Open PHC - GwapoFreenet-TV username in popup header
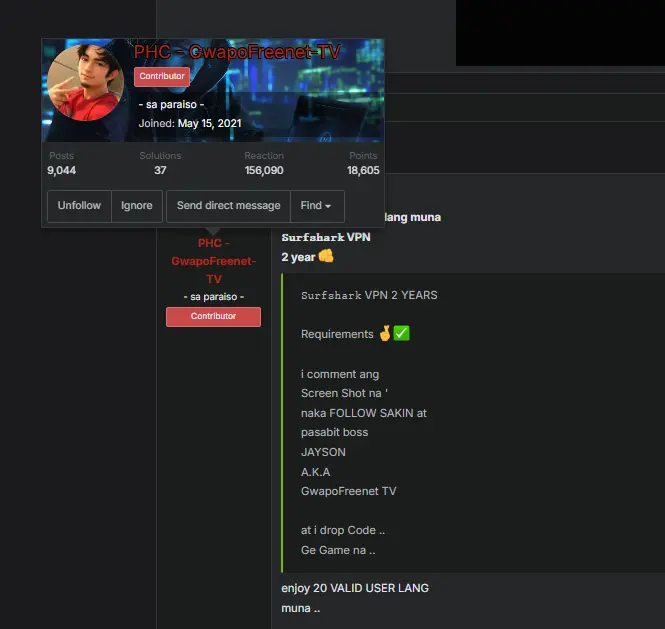This screenshot has height=629, width=665. click(237, 52)
